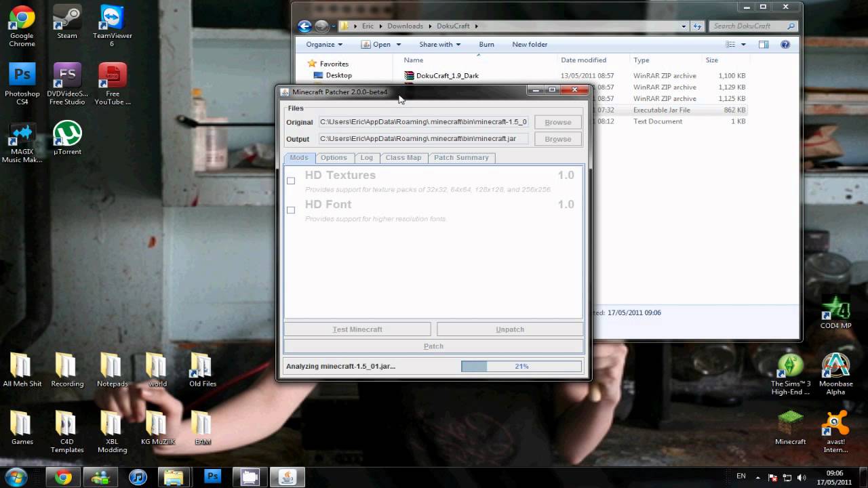Click the Search DokuCraft box
This screenshot has width=868, height=488.
click(753, 26)
